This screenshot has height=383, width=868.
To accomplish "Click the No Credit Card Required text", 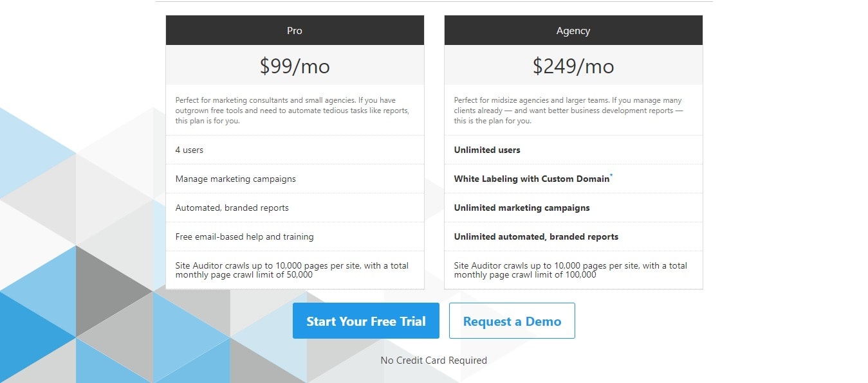I will click(x=434, y=360).
